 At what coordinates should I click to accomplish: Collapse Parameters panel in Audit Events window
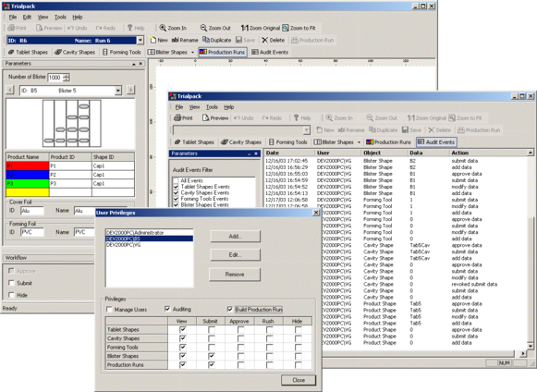click(x=250, y=153)
